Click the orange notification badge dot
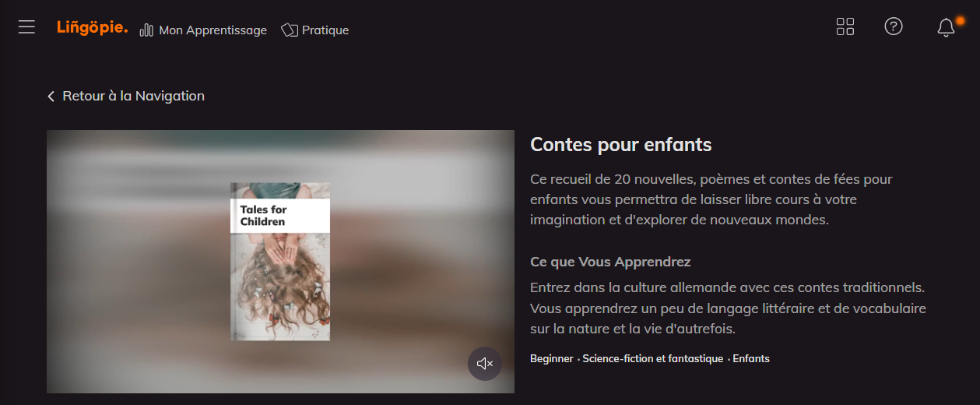980x405 pixels. (961, 20)
